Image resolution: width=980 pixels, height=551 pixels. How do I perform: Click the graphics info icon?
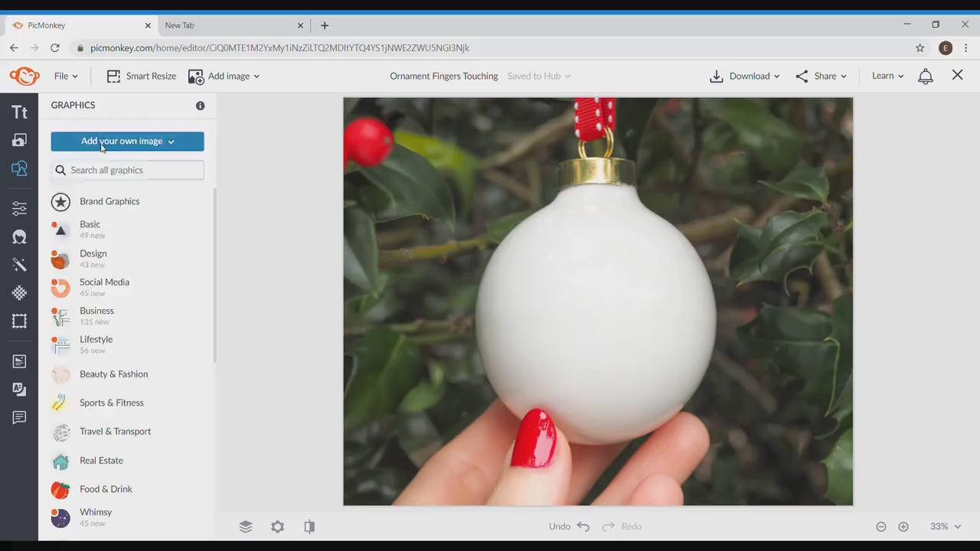click(200, 106)
